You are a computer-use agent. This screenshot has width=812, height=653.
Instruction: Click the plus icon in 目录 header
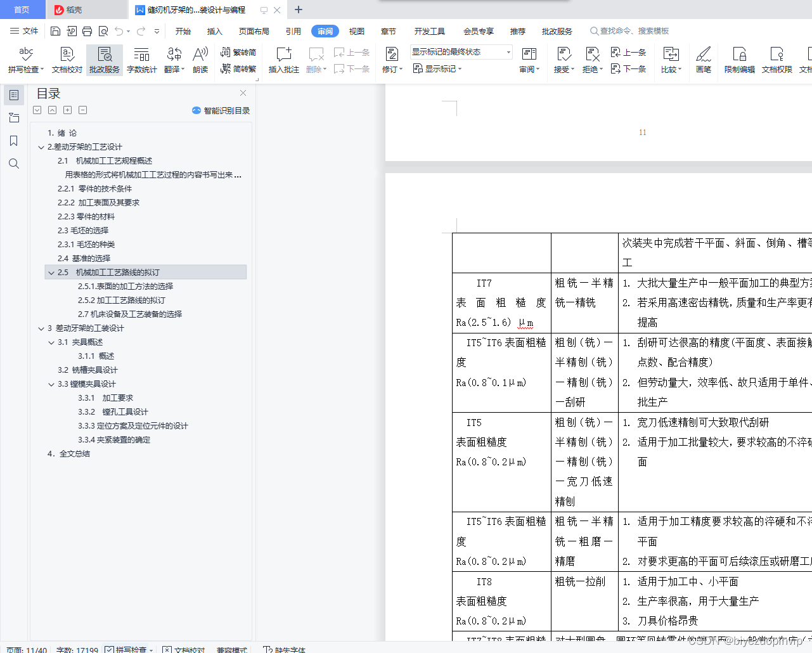[x=67, y=110]
